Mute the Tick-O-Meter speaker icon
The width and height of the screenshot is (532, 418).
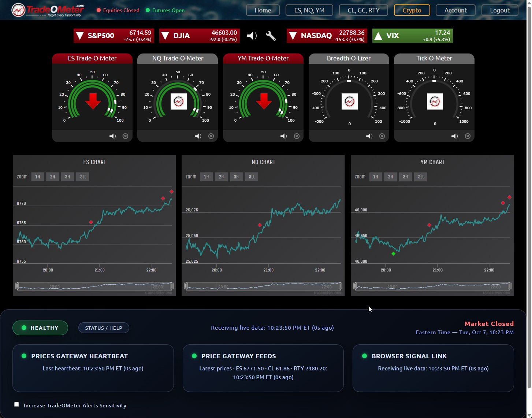[454, 136]
